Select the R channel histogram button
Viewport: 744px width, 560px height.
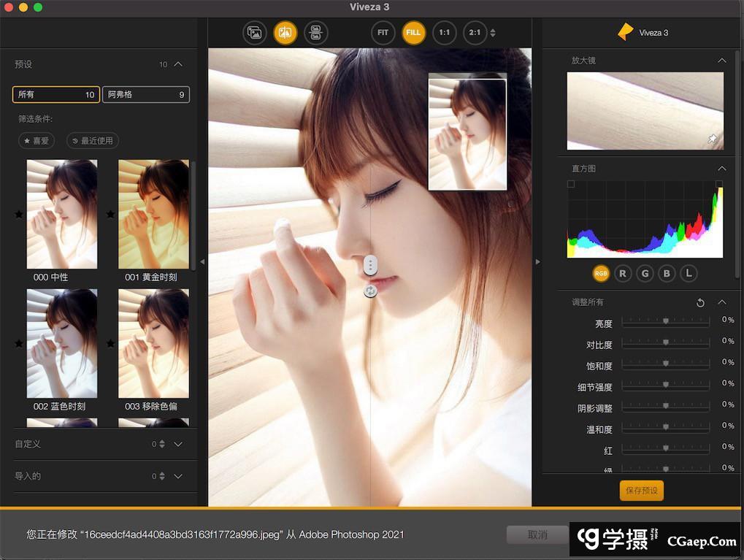pyautogui.click(x=622, y=274)
